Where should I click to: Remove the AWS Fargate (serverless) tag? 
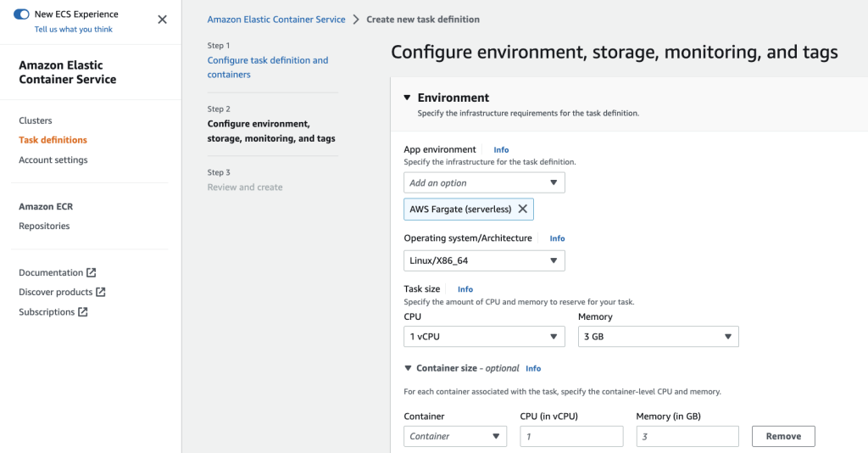click(522, 210)
